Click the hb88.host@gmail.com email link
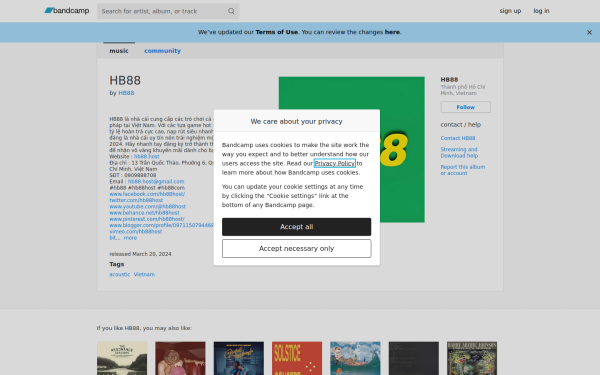The height and width of the screenshot is (375, 600). coord(156,181)
